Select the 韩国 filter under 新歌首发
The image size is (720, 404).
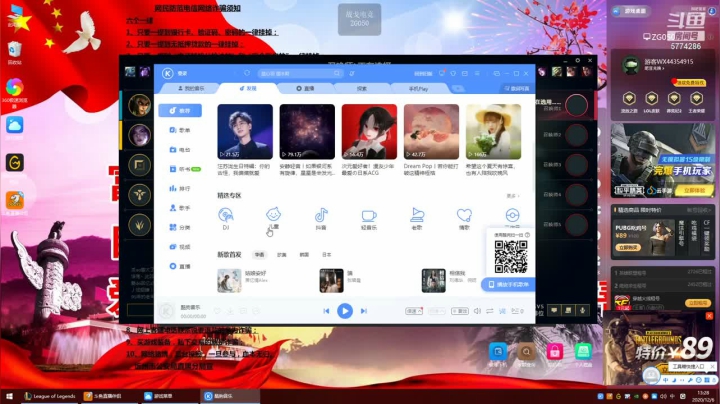tap(304, 255)
